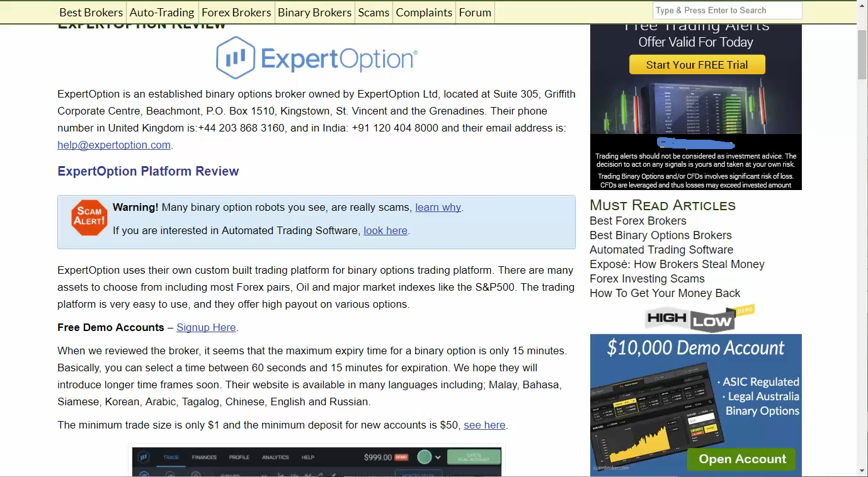Click the ExpertOption Platform Review heading
The image size is (868, 477).
point(148,171)
